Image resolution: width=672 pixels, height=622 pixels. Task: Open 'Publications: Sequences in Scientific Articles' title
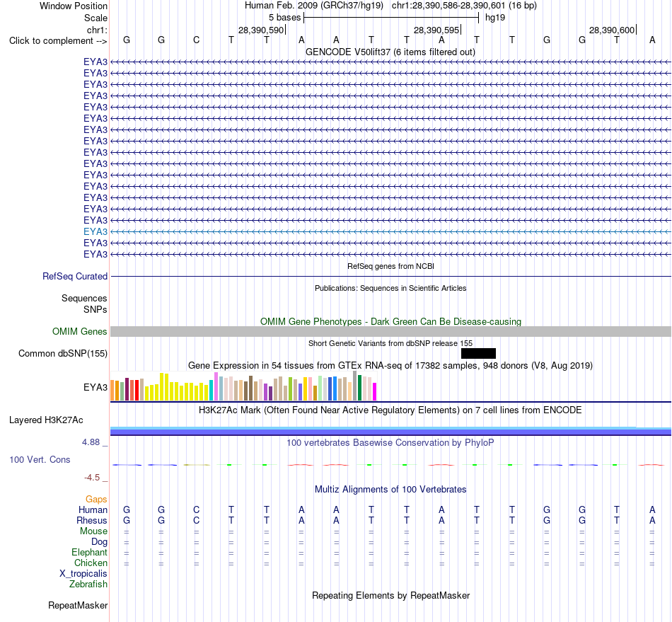click(390, 288)
